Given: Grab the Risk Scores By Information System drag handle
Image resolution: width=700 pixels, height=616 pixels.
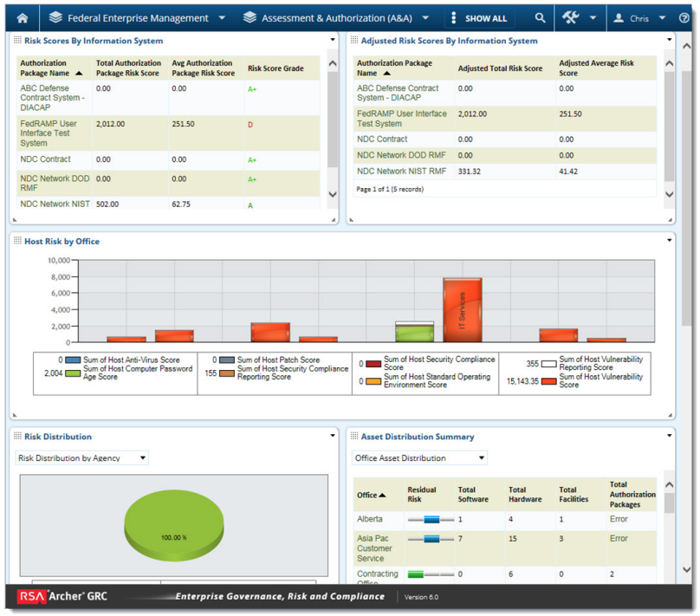Looking at the screenshot, I should click(x=17, y=40).
